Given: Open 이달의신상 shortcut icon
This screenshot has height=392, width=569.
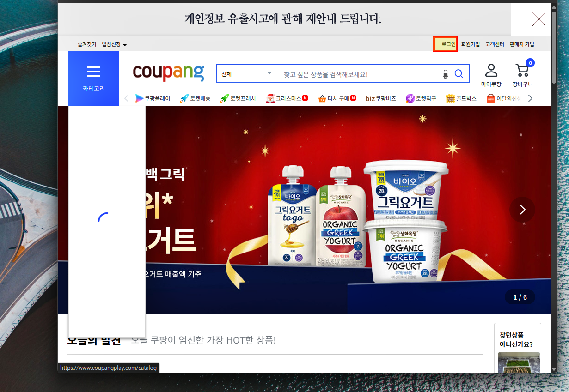Looking at the screenshot, I should 491,98.
